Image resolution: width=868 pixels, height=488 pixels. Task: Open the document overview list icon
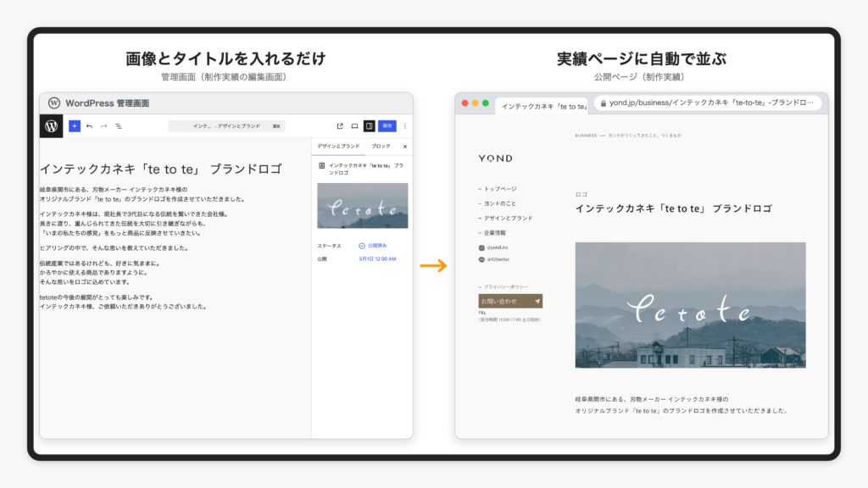119,126
